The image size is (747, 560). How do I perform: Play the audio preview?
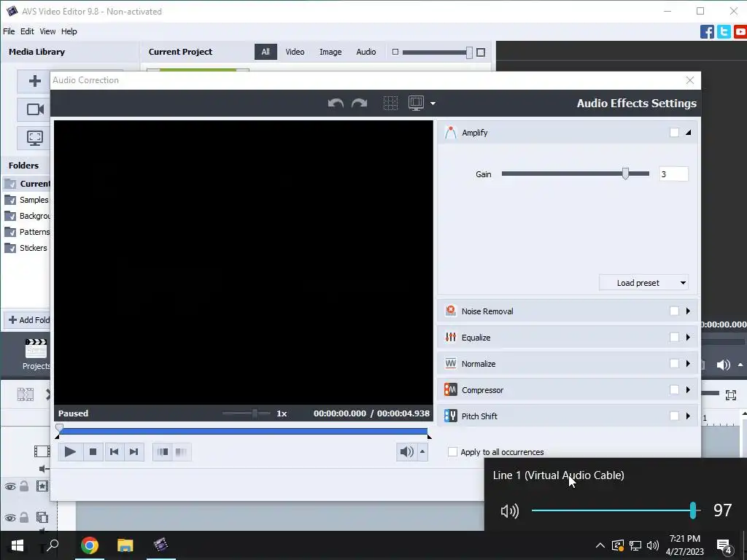coord(70,452)
